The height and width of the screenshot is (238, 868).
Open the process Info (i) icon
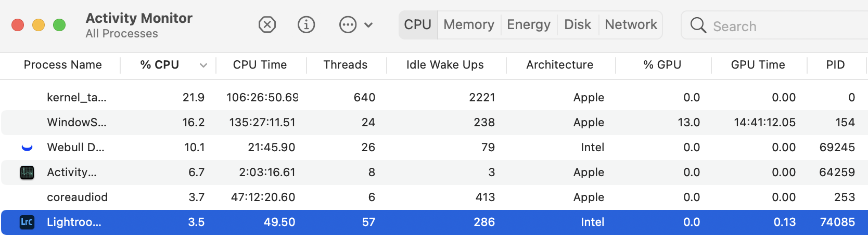tap(306, 24)
